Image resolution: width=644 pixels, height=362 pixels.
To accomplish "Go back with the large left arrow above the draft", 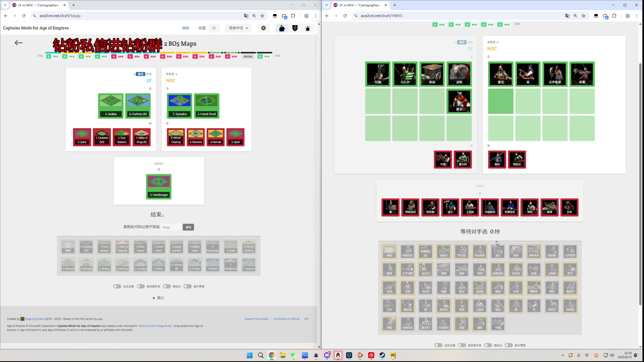I will (x=18, y=43).
